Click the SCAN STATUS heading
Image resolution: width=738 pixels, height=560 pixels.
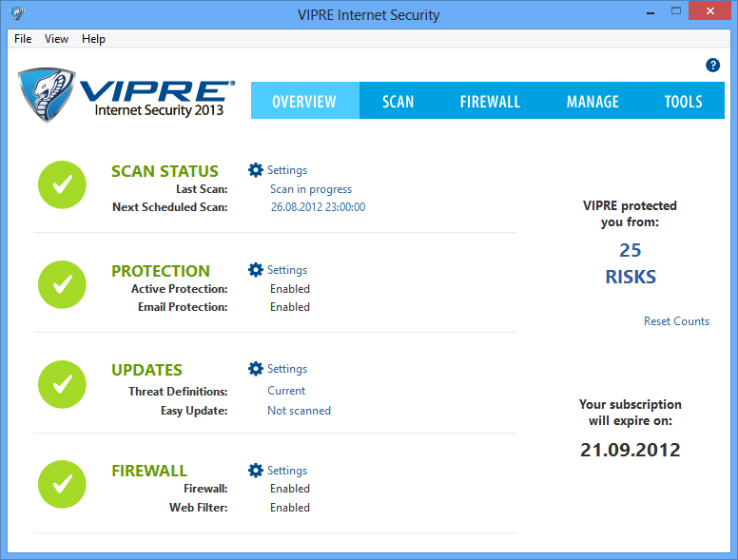(165, 171)
